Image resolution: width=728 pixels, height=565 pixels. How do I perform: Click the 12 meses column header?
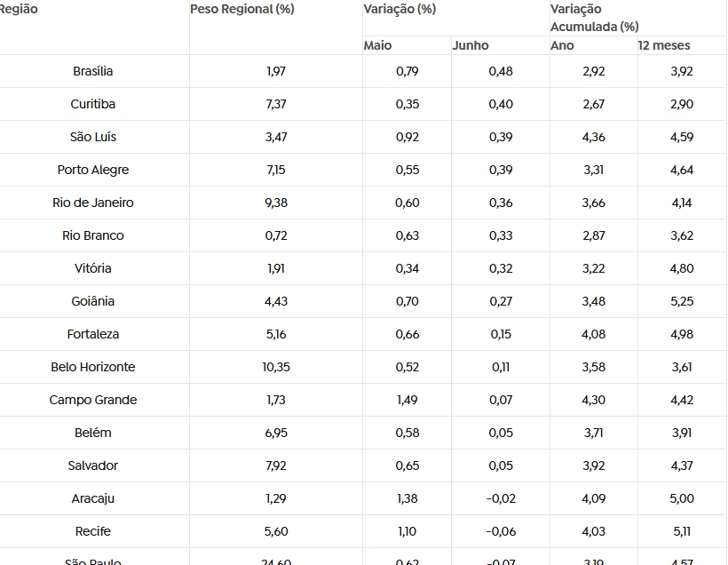point(664,45)
